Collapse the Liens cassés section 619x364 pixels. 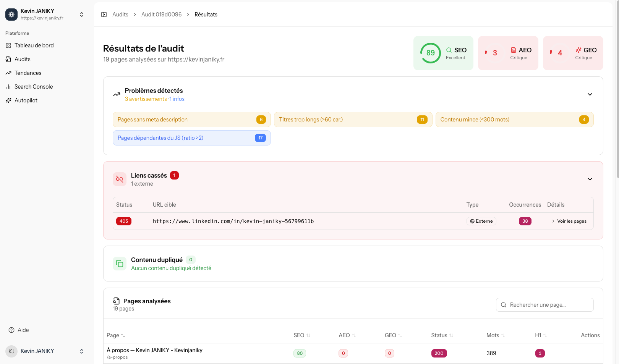coord(590,179)
